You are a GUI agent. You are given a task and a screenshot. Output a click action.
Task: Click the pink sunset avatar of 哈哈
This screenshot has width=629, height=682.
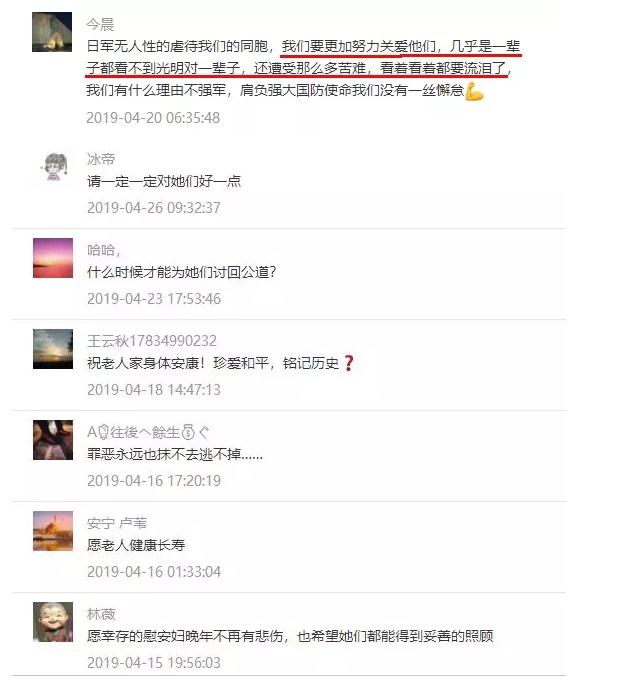pyautogui.click(x=53, y=258)
